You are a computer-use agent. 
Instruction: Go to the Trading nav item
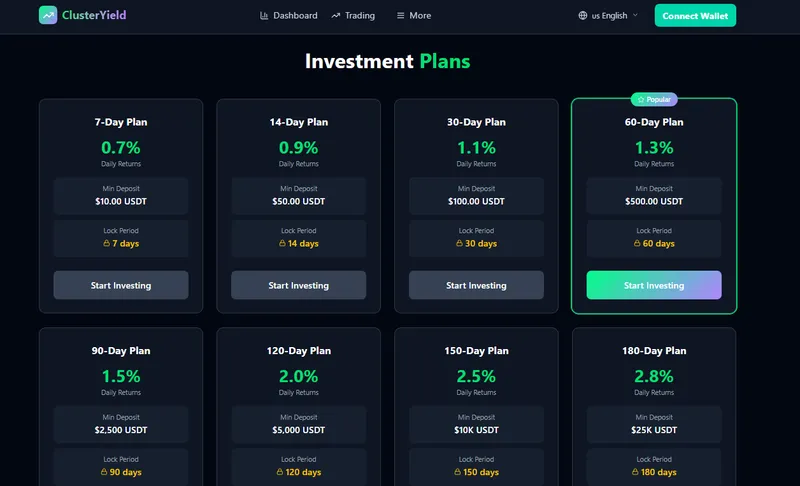(x=353, y=16)
